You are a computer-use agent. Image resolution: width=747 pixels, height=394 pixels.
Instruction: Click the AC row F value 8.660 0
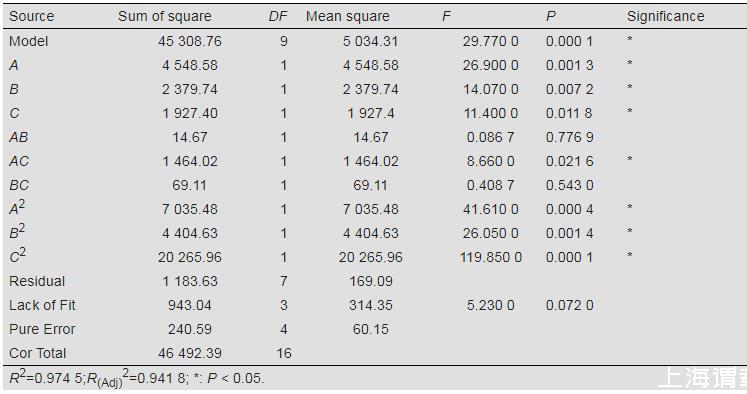point(490,161)
